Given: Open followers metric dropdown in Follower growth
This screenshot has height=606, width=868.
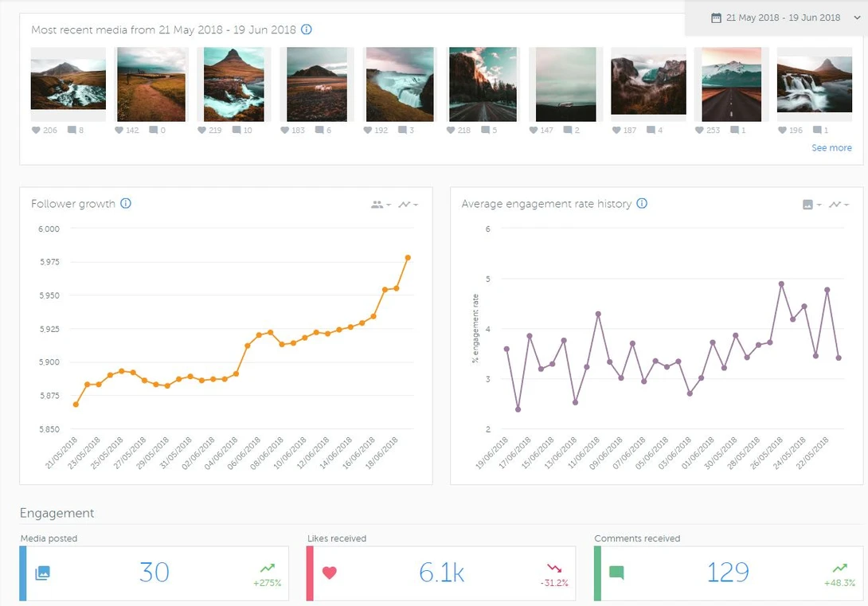Looking at the screenshot, I should [381, 205].
